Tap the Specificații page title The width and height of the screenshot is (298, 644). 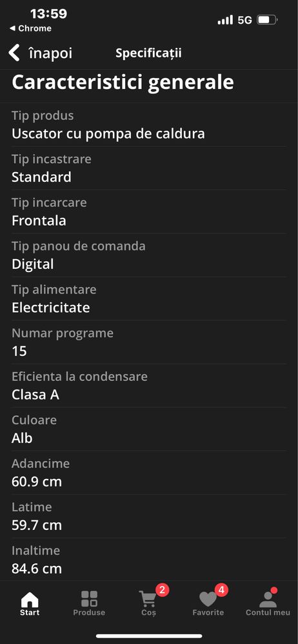148,54
